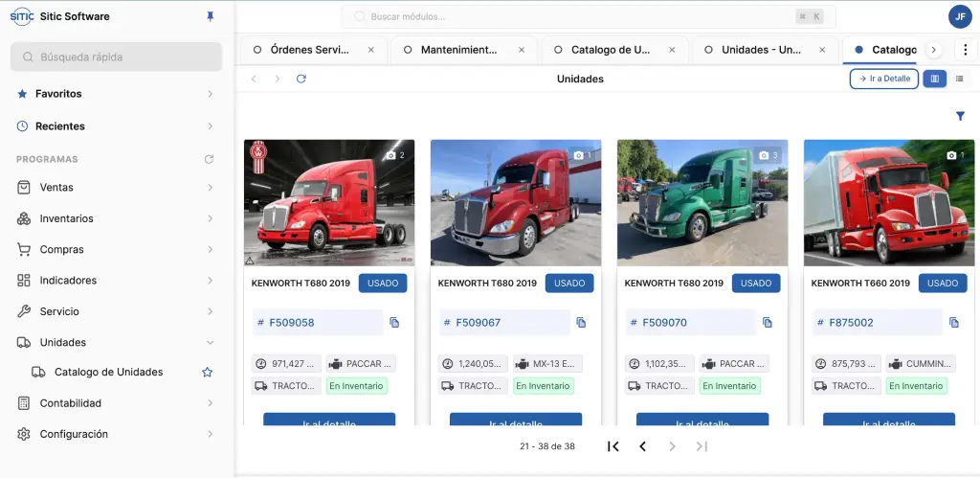The height and width of the screenshot is (478, 980).
Task: Go forward with the right navigation arrow
Action: tap(278, 79)
